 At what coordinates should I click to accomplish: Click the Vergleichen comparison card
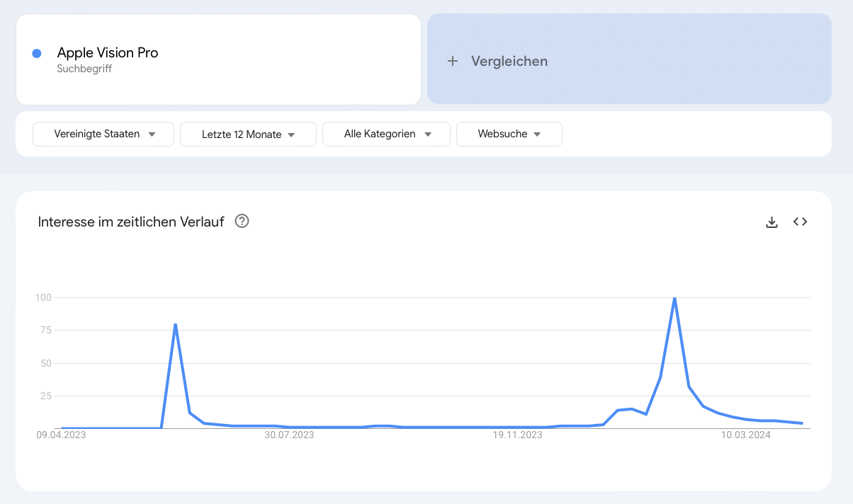pos(629,59)
